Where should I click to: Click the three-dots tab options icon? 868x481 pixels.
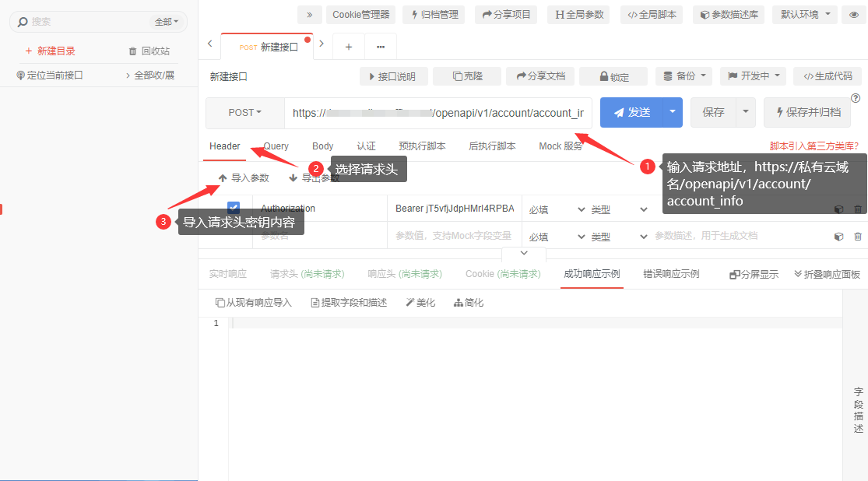(381, 47)
